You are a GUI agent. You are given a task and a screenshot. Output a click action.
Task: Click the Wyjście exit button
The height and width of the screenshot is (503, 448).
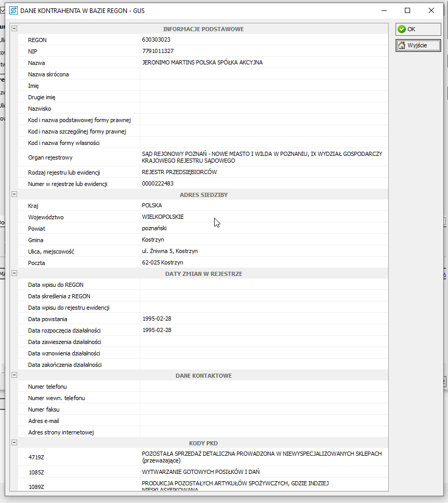pyautogui.click(x=418, y=45)
